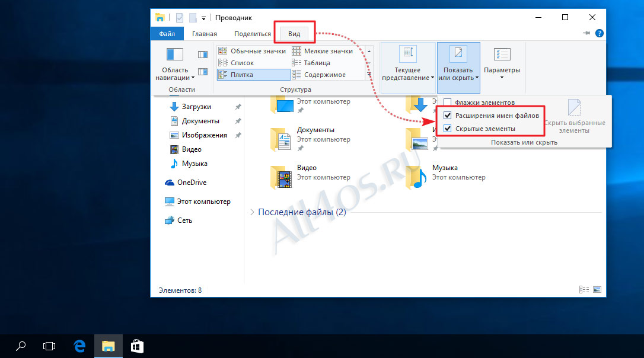The image size is (644, 358).
Task: Toggle the preview pane icon
Action: 203,55
